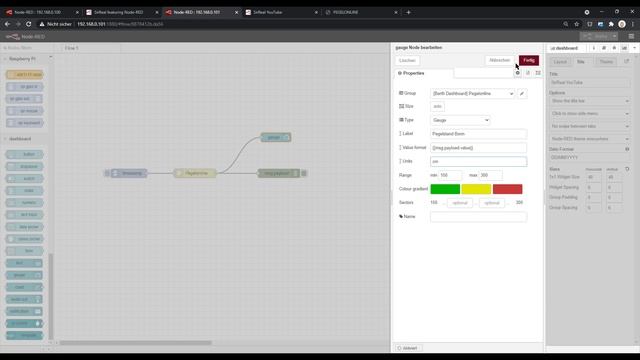Reset Sizes with undo icon
The width and height of the screenshot is (640, 360).
click(x=627, y=169)
